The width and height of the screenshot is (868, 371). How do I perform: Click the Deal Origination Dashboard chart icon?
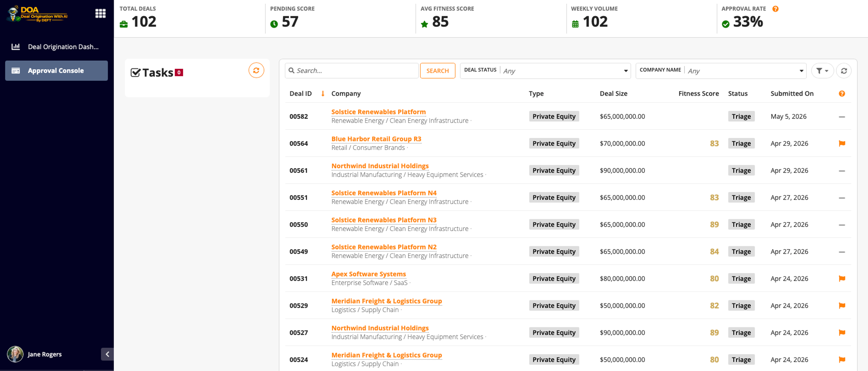point(16,47)
